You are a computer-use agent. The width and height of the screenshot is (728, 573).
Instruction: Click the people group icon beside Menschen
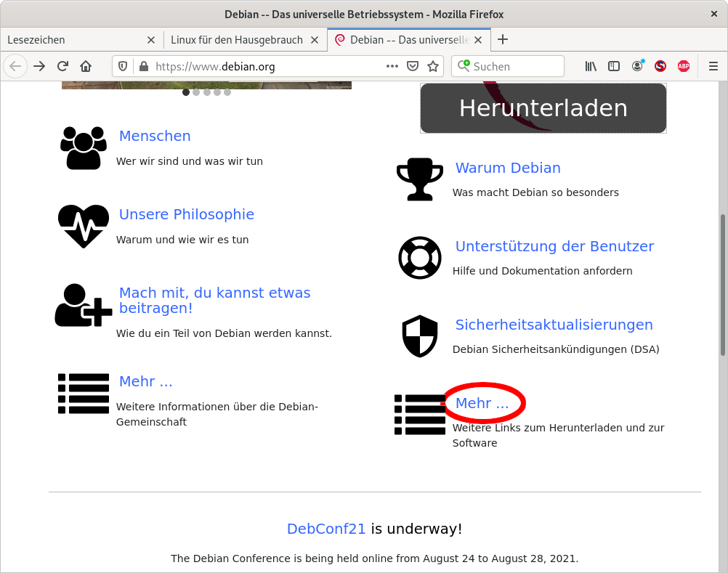(x=84, y=148)
